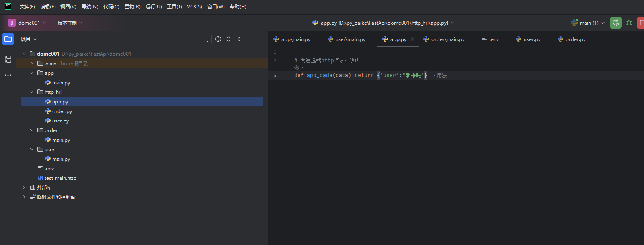Open 版本控制 dropdown
644x245 pixels.
click(70, 23)
